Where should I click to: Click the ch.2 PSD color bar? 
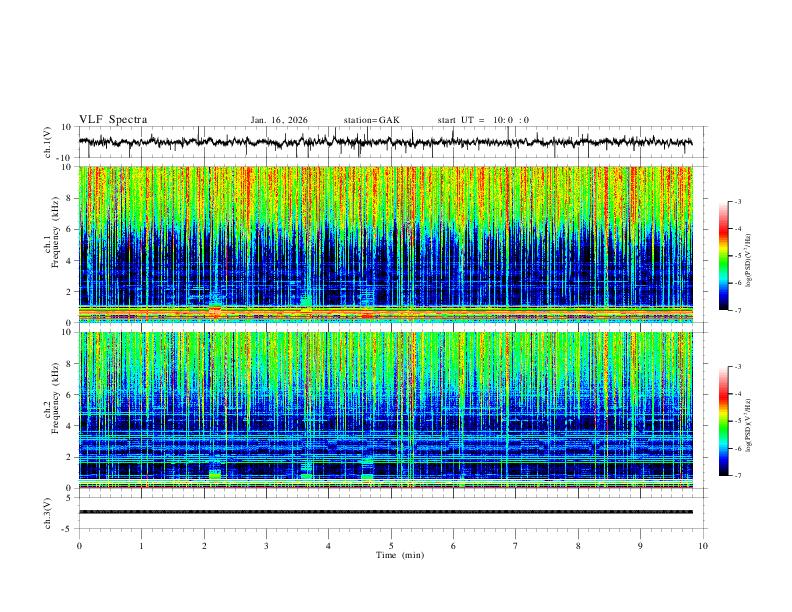point(723,421)
